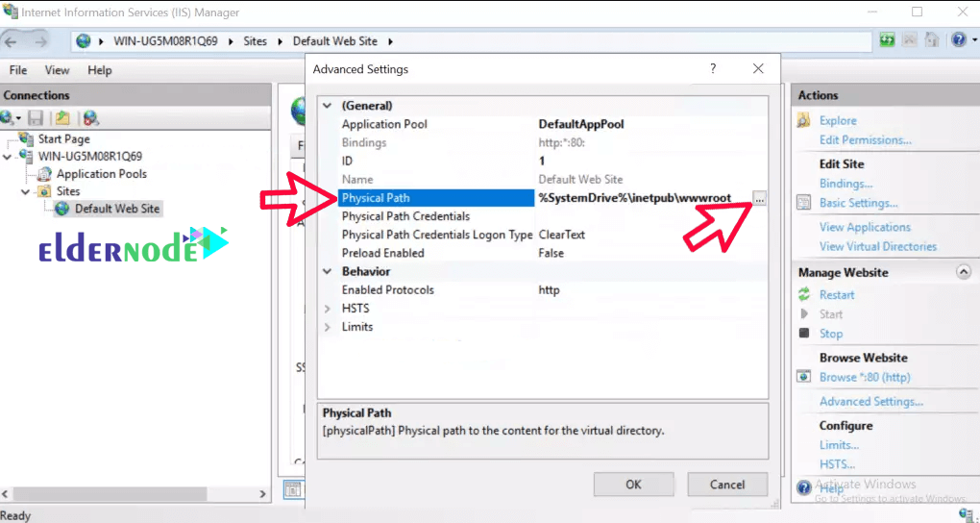Image resolution: width=980 pixels, height=523 pixels.
Task: Close the Advanced Settings dialog
Action: pos(758,69)
